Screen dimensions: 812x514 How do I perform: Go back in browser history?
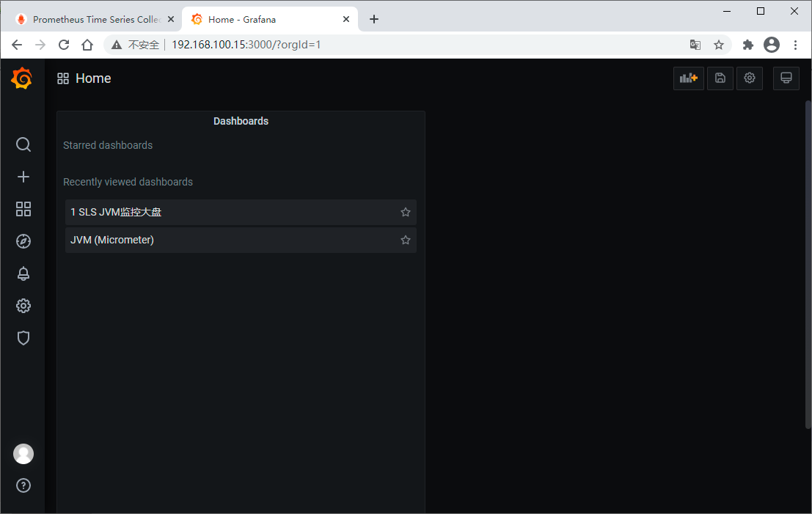(17, 45)
